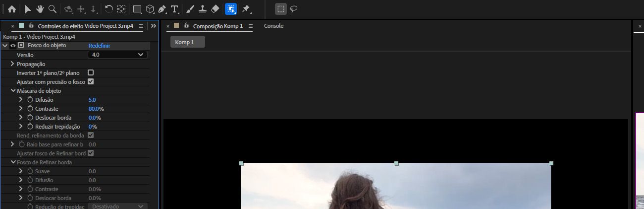Switch to Composição Komp 1 tab
Image resolution: width=644 pixels, height=209 pixels.
coord(218,26)
